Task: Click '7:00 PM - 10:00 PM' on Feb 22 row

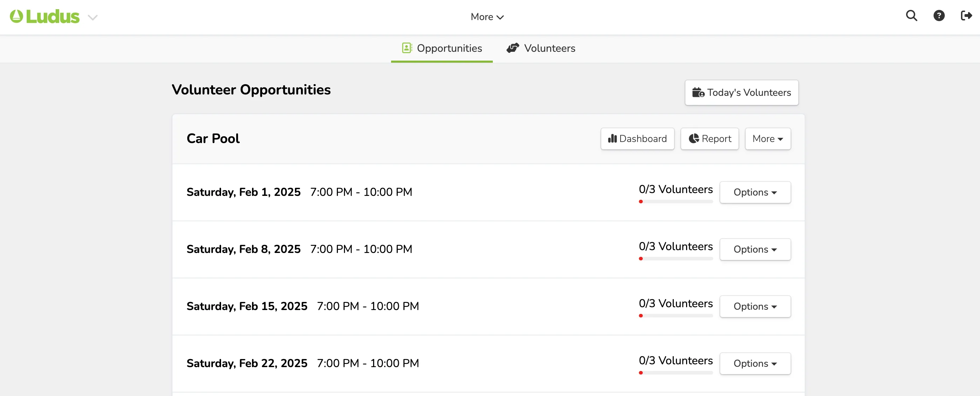Action: [x=368, y=364]
